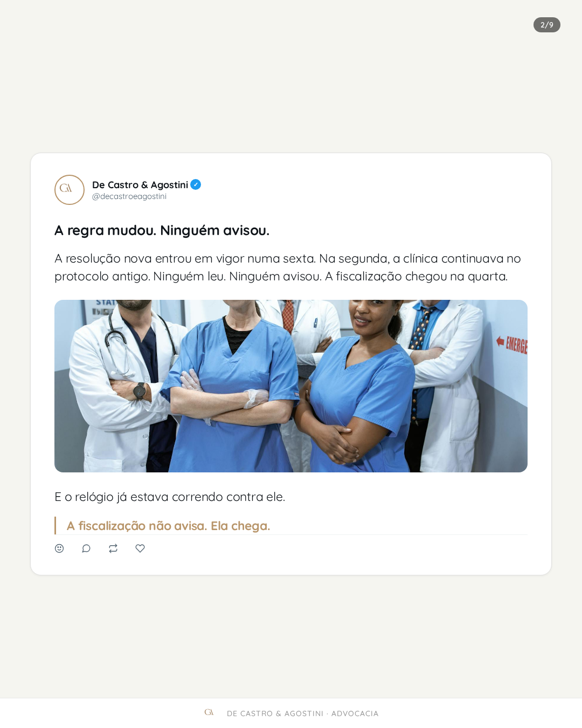Like the post with heart icon
This screenshot has height=728, width=582.
(x=140, y=548)
